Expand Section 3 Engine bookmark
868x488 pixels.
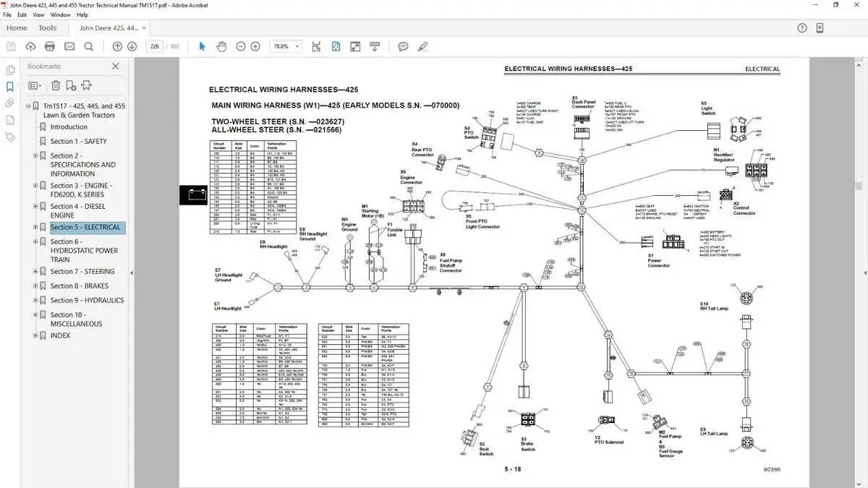(35, 186)
